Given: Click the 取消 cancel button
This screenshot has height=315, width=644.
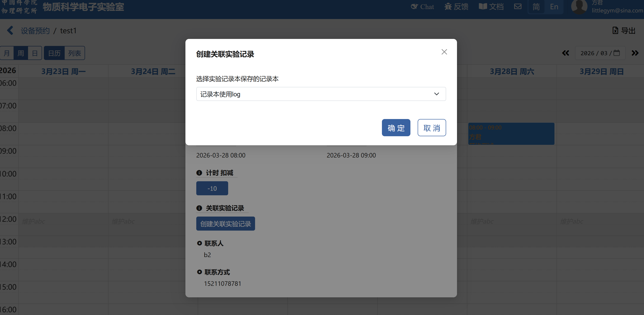Looking at the screenshot, I should [432, 128].
